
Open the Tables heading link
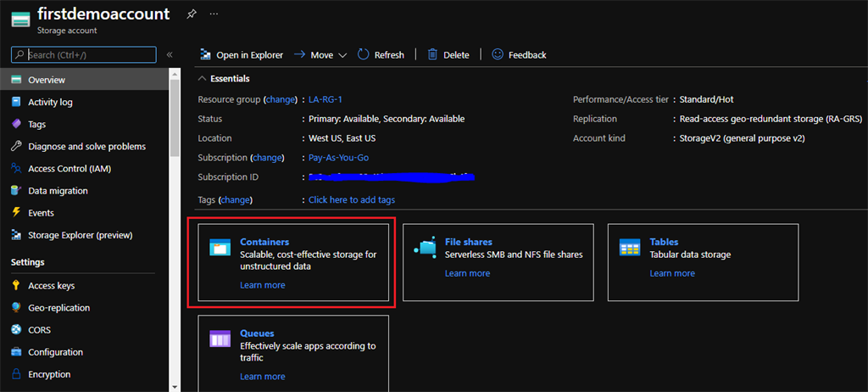click(664, 242)
